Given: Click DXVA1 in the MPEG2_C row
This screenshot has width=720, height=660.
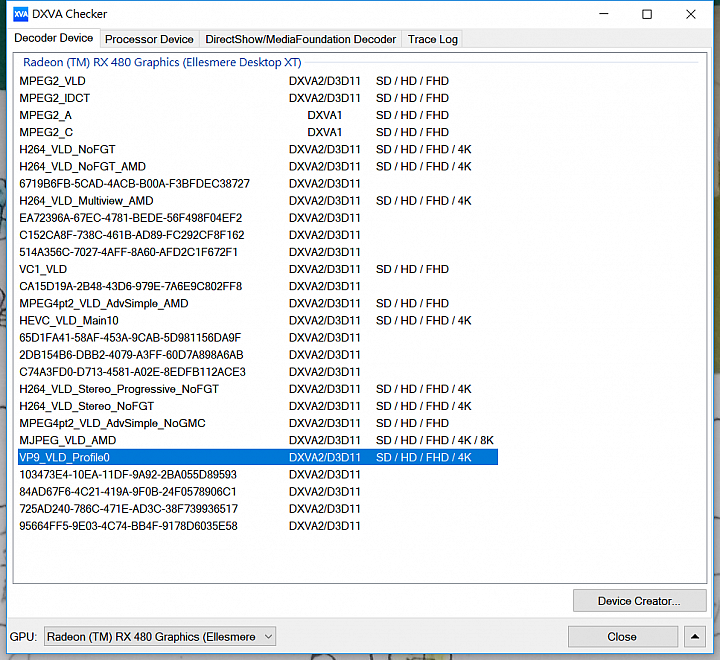Looking at the screenshot, I should (x=325, y=132).
